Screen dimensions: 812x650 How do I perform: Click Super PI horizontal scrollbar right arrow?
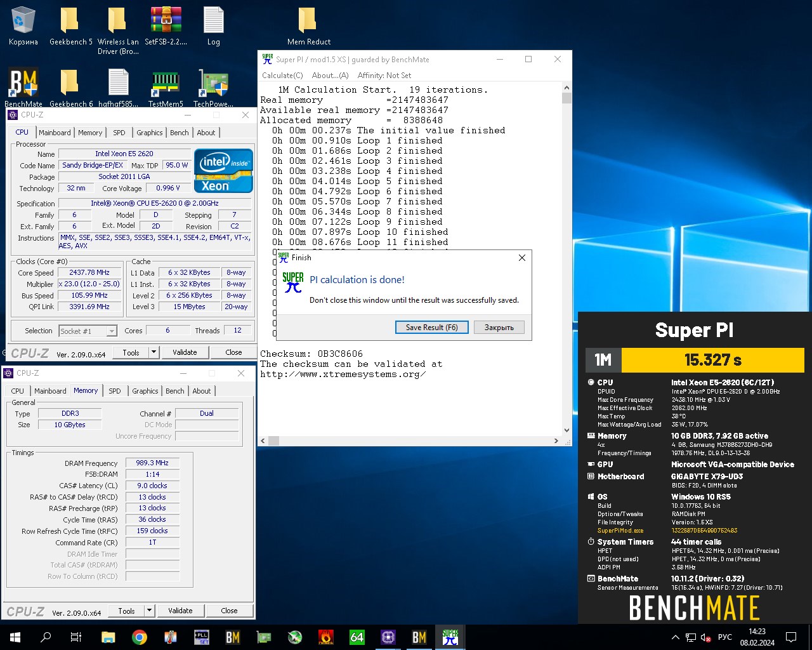pyautogui.click(x=556, y=441)
